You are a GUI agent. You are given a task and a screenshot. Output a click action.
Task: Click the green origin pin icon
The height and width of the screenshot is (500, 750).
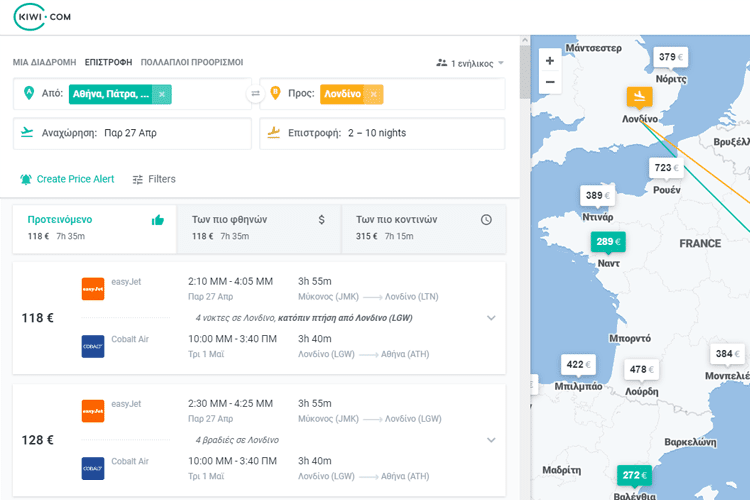(x=29, y=93)
